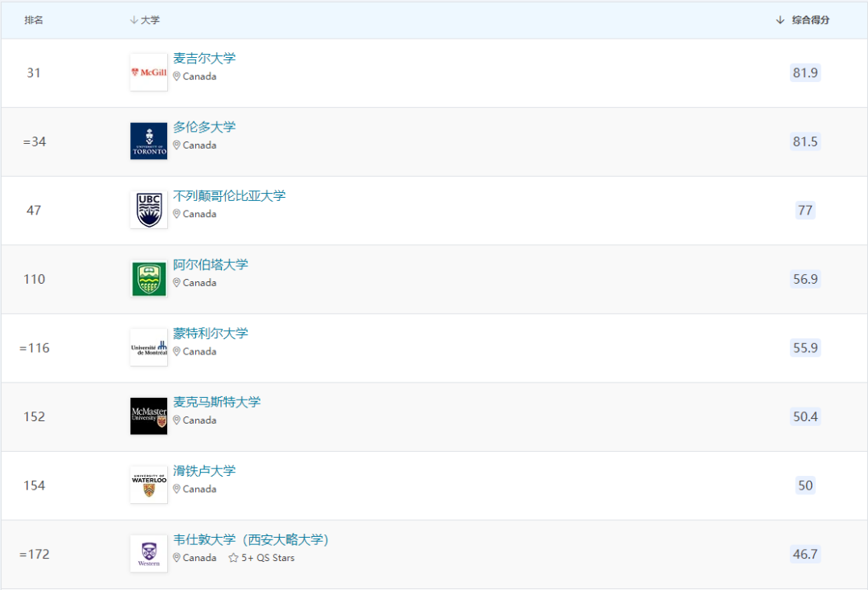Click location pin icon under 滑铁卢大学
The height and width of the screenshot is (590, 868).
point(177,490)
